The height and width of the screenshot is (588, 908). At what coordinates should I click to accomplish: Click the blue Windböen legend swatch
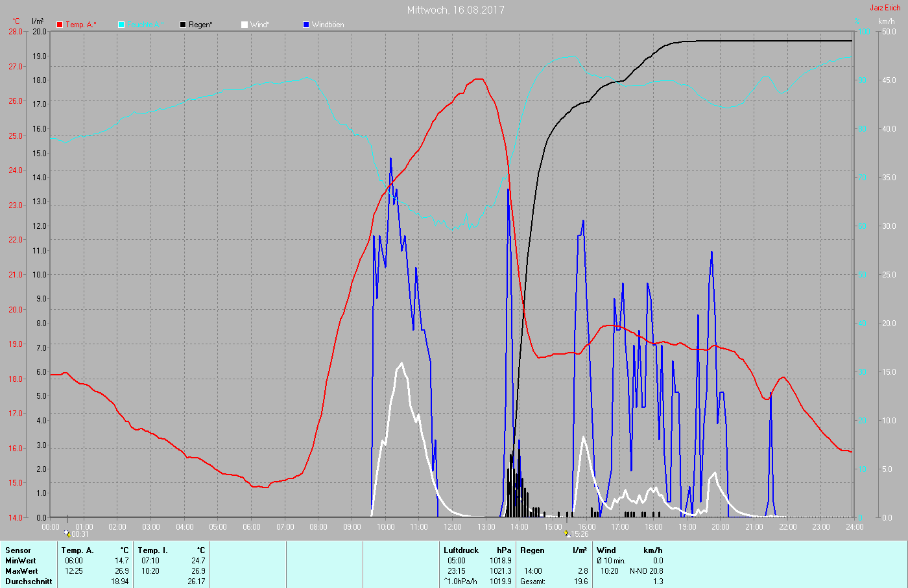pos(306,25)
